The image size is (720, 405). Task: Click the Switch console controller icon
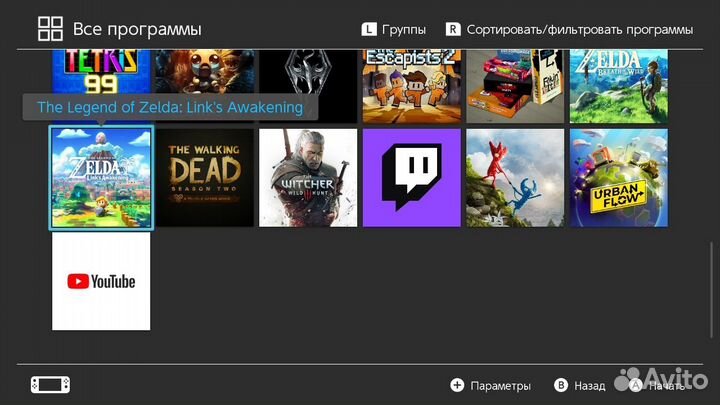[x=51, y=385]
